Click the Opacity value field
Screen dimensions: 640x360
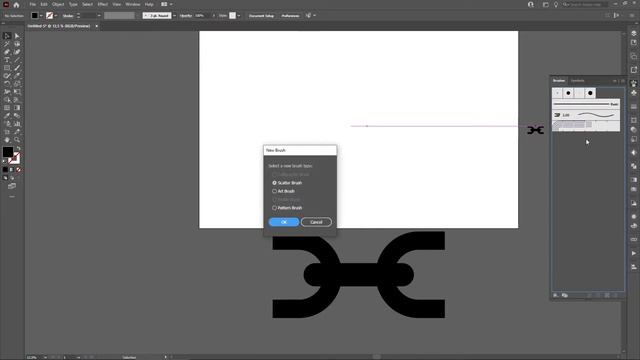coord(201,16)
